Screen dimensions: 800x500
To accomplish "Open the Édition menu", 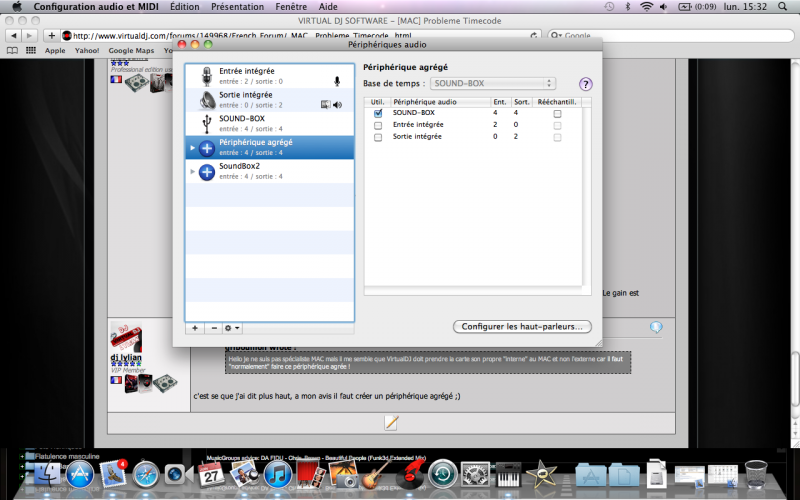I will (185, 7).
